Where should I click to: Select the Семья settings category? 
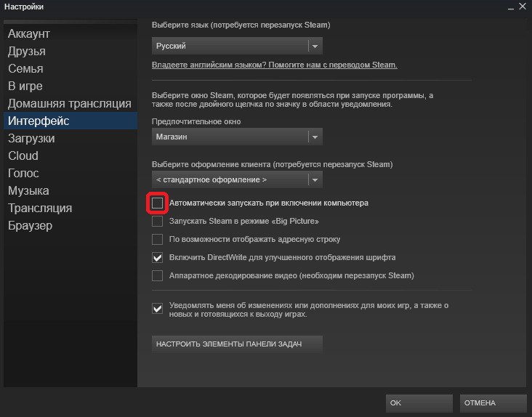[x=70, y=69]
